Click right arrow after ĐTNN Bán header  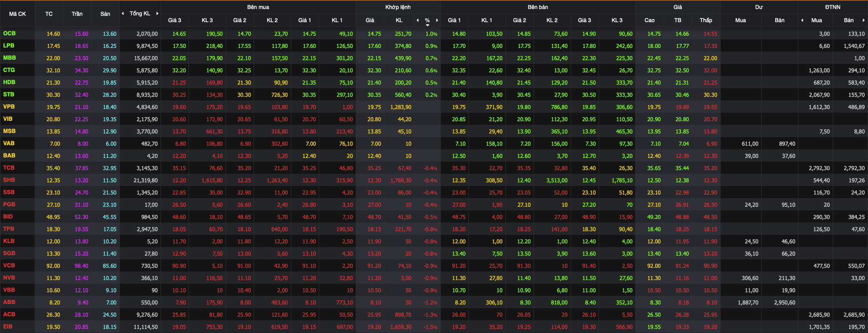pyautogui.click(x=863, y=20)
